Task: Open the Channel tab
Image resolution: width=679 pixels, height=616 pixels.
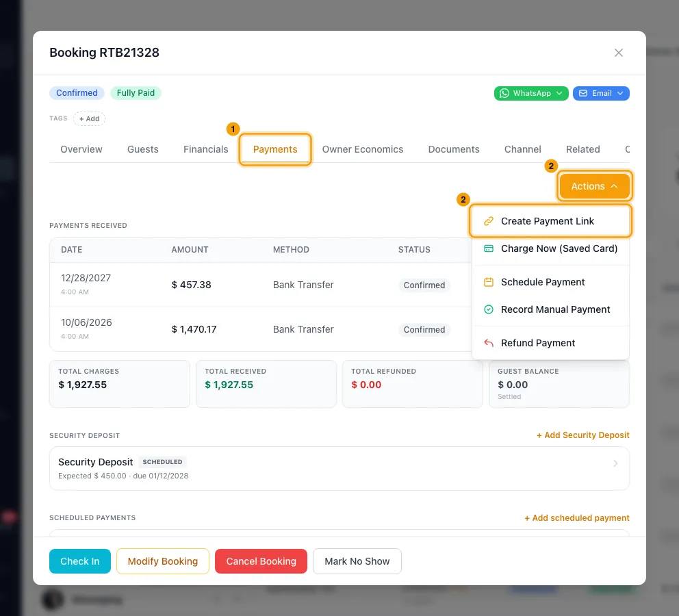Action: point(523,149)
